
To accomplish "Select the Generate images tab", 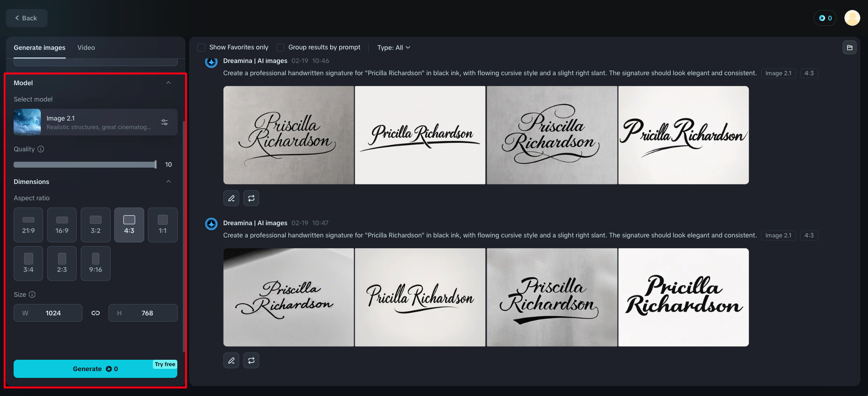I will pyautogui.click(x=39, y=48).
